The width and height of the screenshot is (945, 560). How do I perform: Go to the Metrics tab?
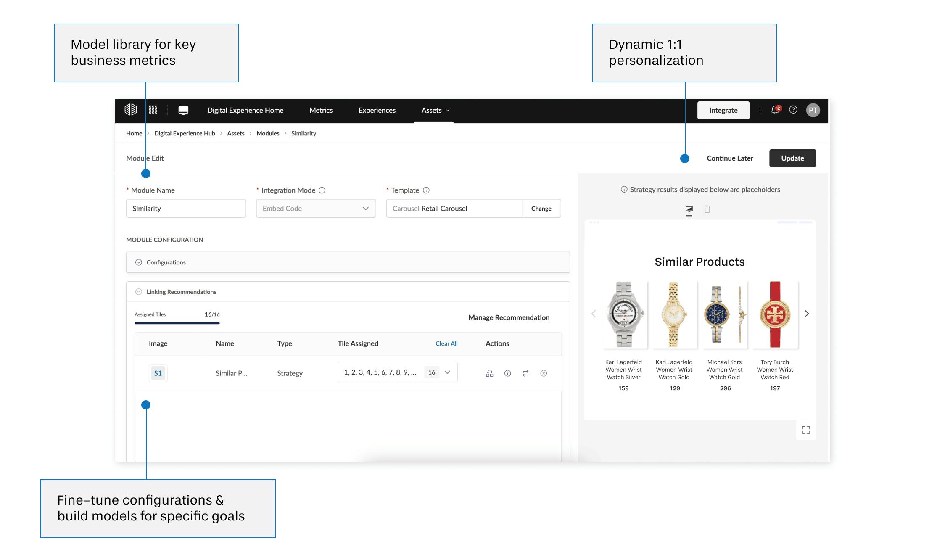pyautogui.click(x=321, y=110)
